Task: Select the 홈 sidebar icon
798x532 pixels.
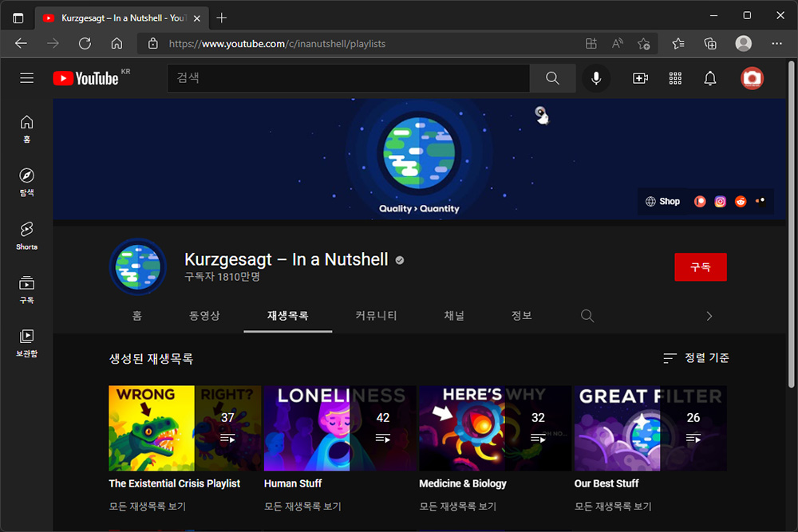Action: [x=26, y=128]
